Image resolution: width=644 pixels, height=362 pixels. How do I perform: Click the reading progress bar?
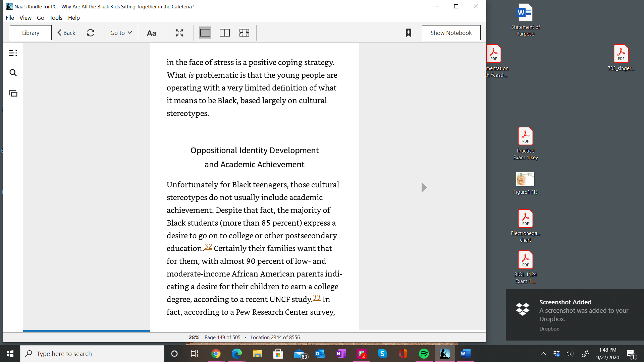(254, 331)
